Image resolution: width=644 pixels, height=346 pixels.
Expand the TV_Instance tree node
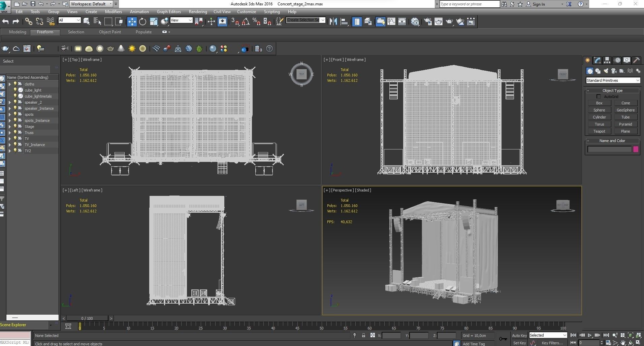click(x=9, y=145)
